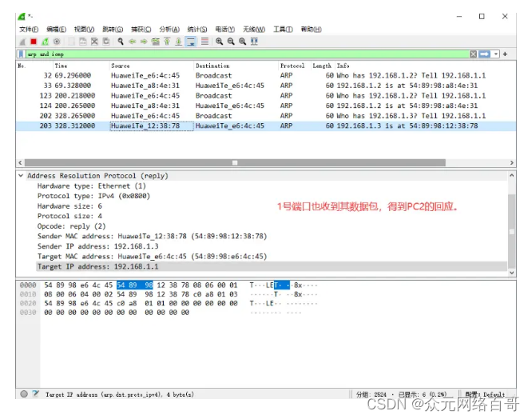Image resolution: width=532 pixels, height=419 pixels.
Task: Select 'Sender IP address: 192.168.1.3' field
Action: (97, 246)
